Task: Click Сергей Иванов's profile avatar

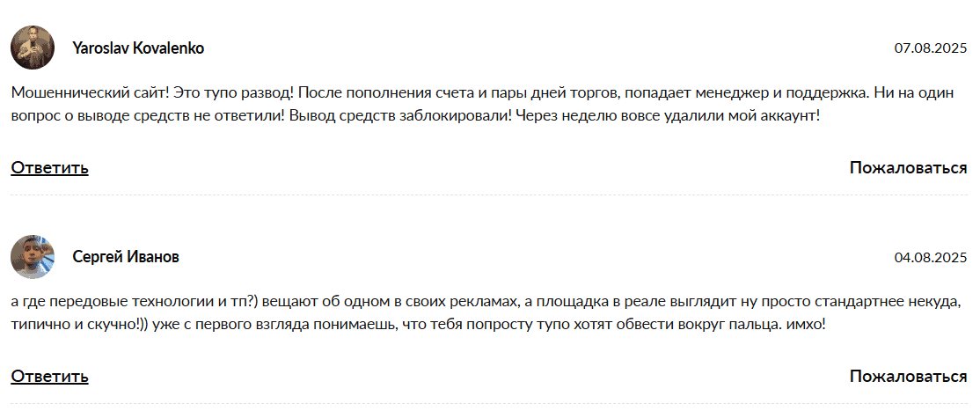Action: click(33, 257)
